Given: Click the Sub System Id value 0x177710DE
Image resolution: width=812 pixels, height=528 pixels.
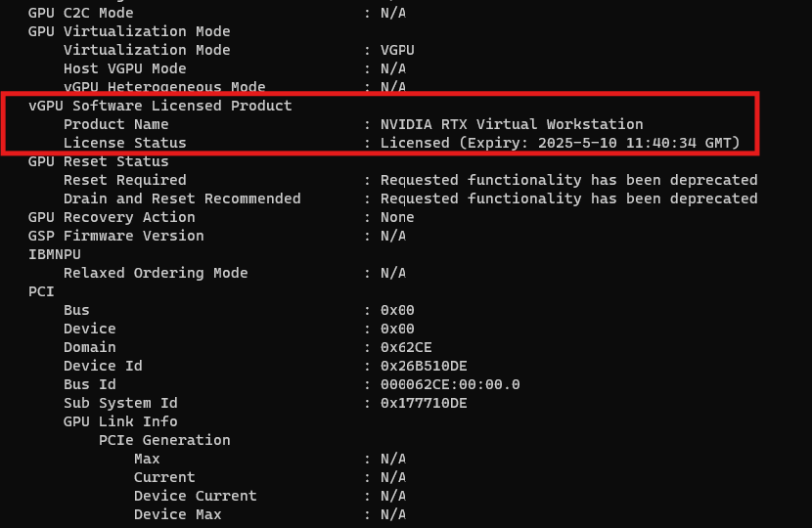Looking at the screenshot, I should 424,403.
